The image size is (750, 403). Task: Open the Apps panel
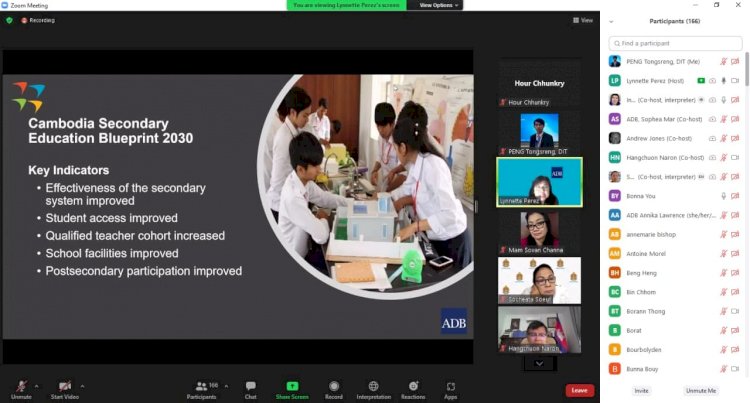tap(451, 390)
